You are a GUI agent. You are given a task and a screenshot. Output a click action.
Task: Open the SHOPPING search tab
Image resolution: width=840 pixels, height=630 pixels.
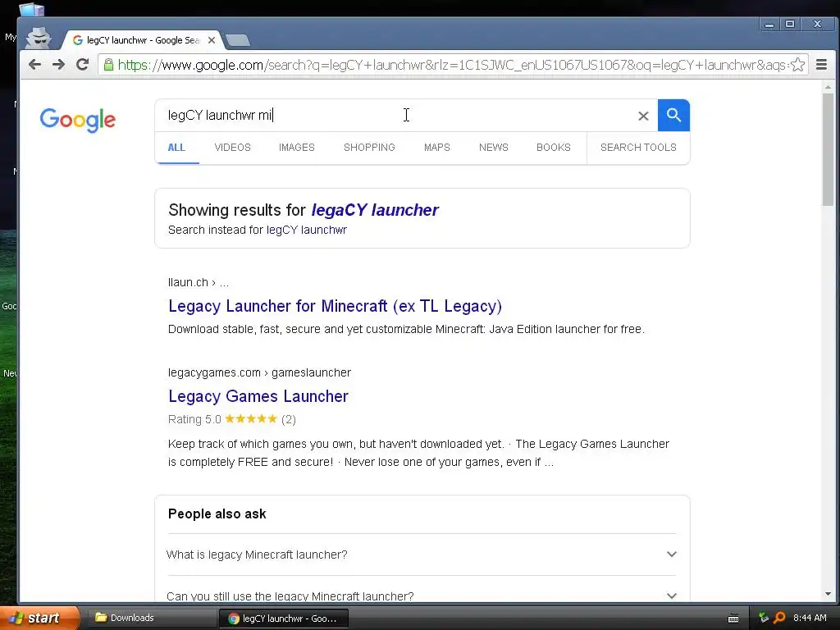[369, 148]
